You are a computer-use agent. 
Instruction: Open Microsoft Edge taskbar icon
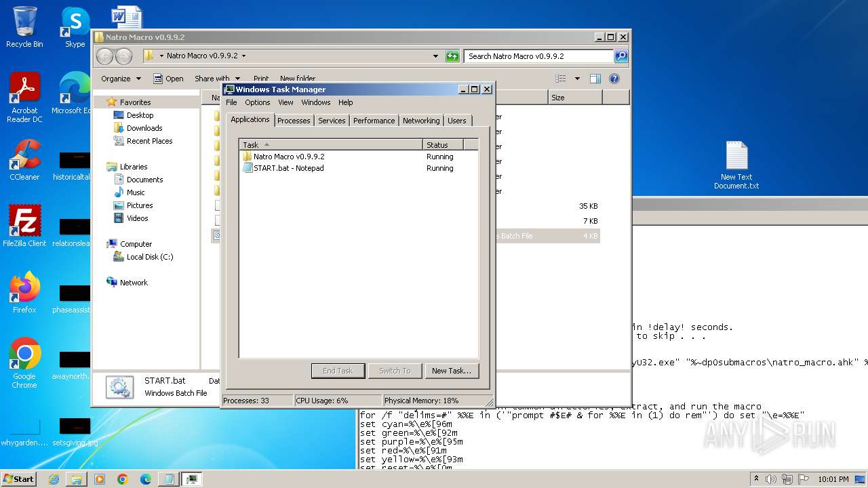click(146, 479)
